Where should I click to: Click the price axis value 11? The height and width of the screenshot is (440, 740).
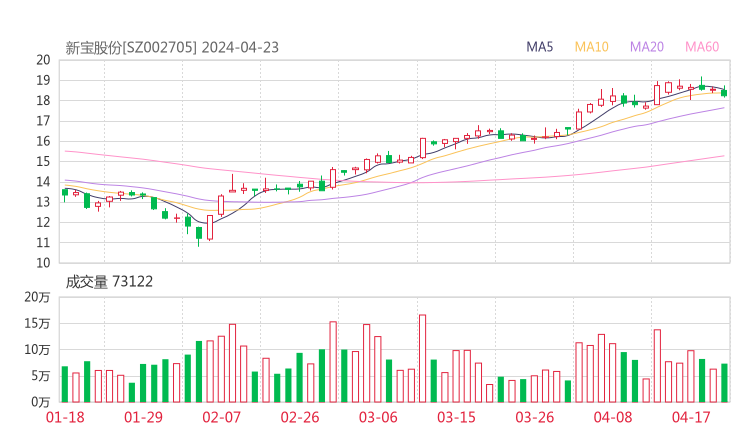[43, 243]
